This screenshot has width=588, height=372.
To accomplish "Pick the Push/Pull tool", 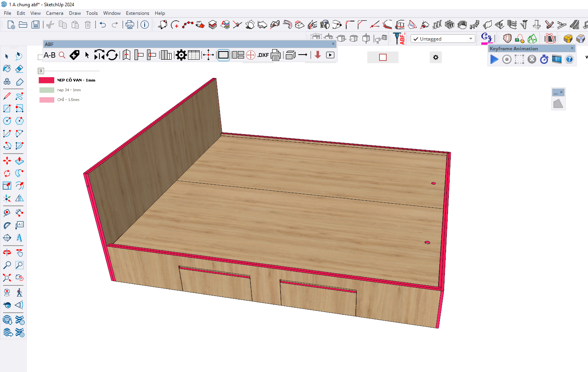I will [19, 161].
